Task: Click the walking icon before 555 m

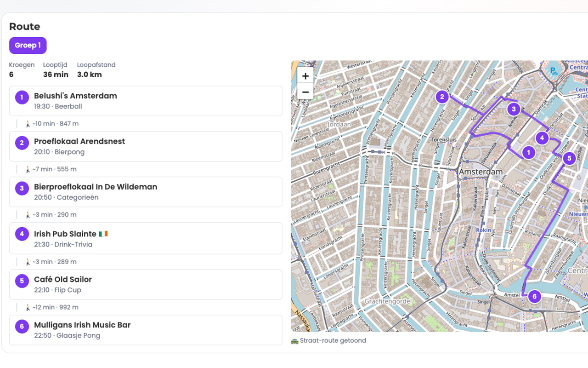Action: click(x=28, y=169)
